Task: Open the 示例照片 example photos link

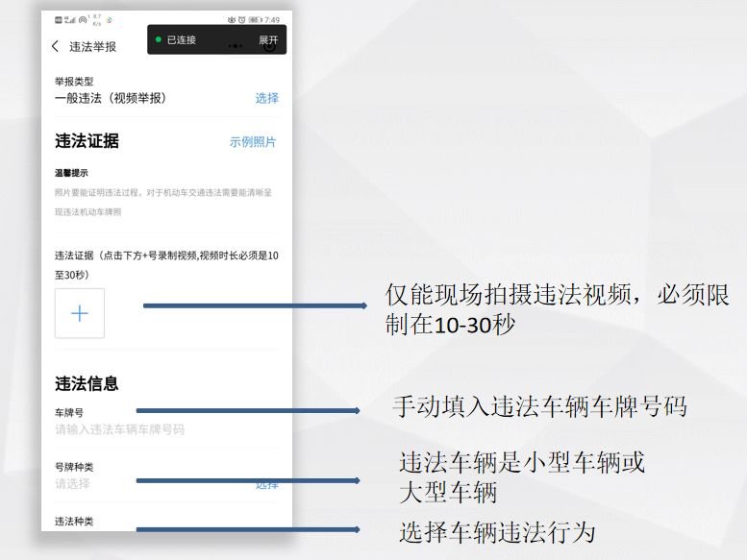Action: click(253, 142)
